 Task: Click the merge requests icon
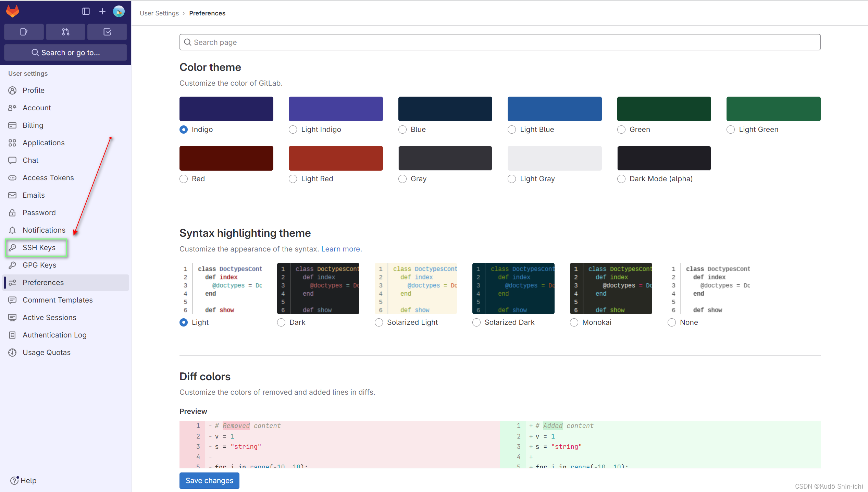(x=65, y=32)
